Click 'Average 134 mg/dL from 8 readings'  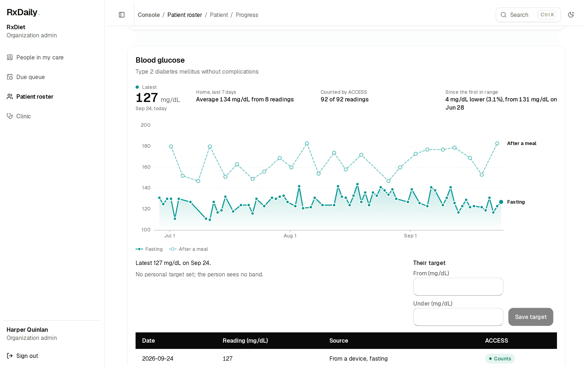coord(245,99)
